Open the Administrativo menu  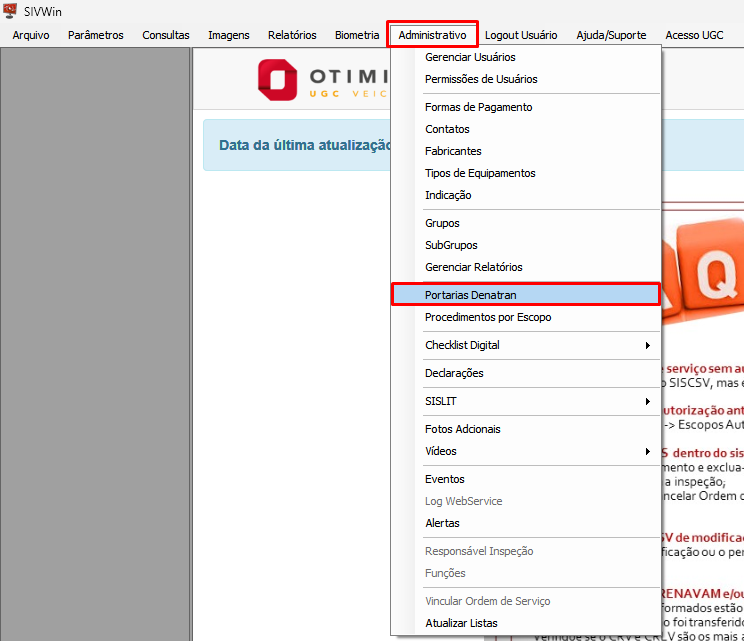[x=432, y=35]
